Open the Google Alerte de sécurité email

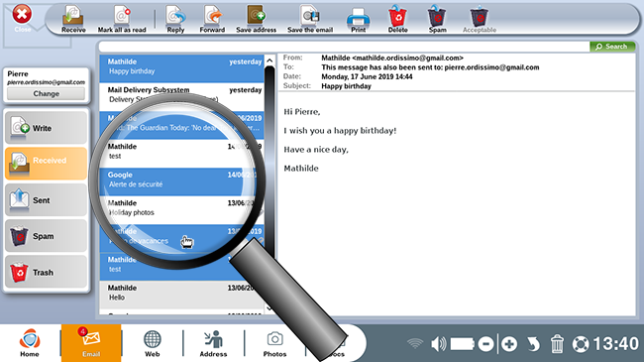coord(181,181)
